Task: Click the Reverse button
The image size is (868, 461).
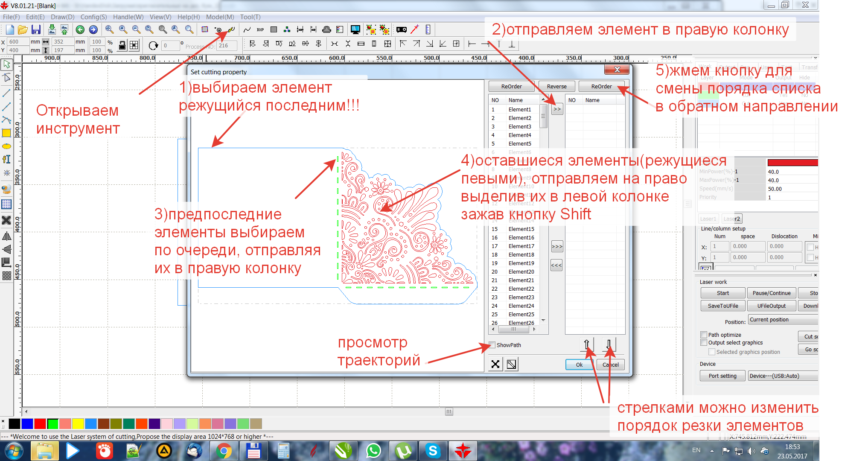Action: pyautogui.click(x=556, y=86)
